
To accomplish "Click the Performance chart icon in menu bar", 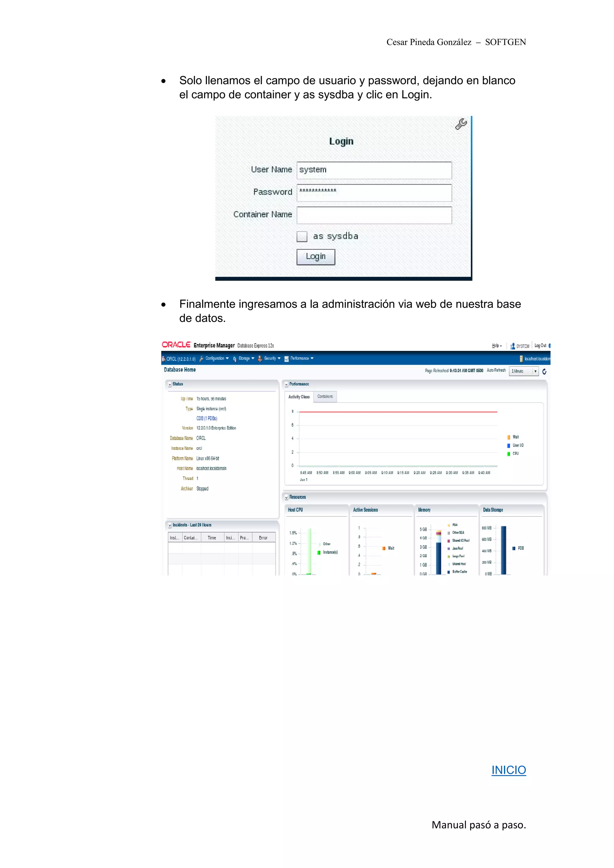I will pyautogui.click(x=287, y=358).
